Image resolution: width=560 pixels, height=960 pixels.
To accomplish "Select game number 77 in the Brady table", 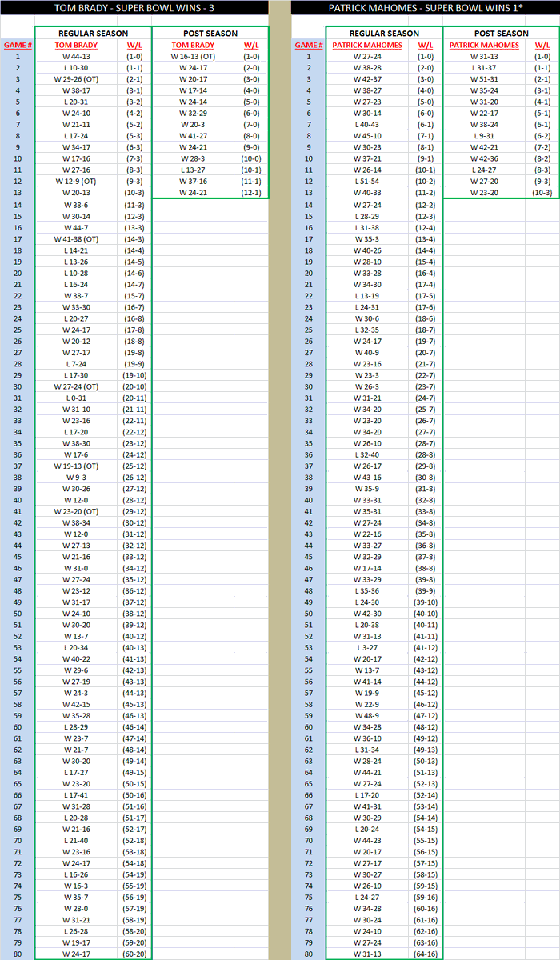I will tap(18, 921).
